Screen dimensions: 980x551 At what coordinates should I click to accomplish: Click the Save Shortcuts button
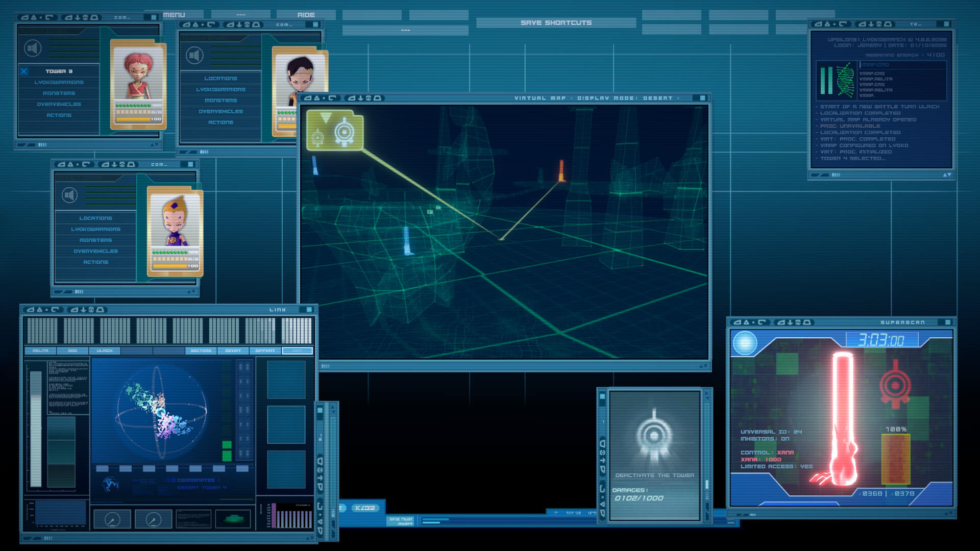coord(556,23)
